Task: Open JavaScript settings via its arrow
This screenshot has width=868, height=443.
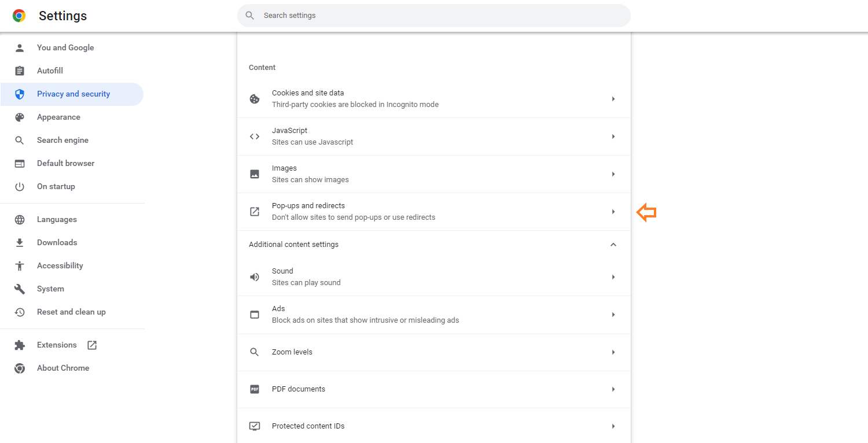Action: coord(613,136)
